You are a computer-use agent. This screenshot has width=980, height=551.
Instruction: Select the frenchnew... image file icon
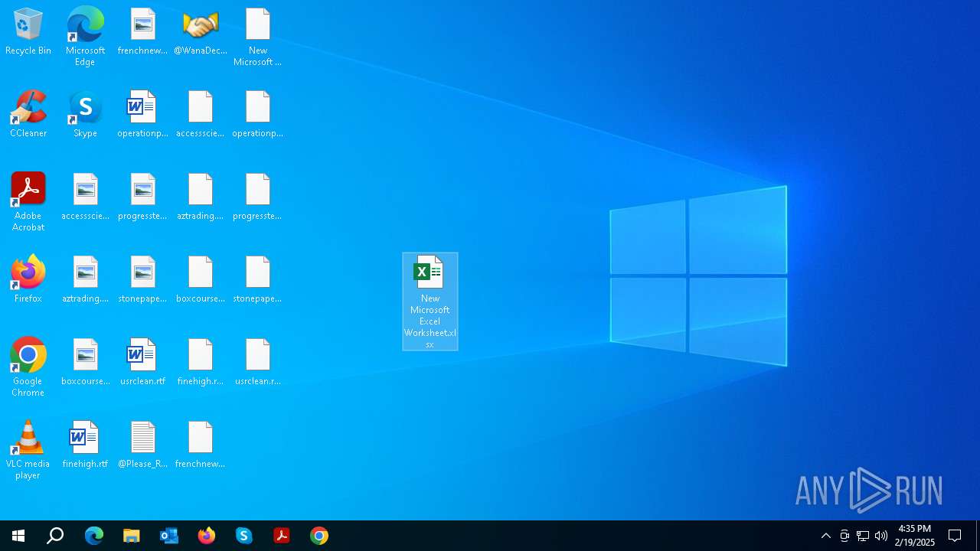click(142, 32)
